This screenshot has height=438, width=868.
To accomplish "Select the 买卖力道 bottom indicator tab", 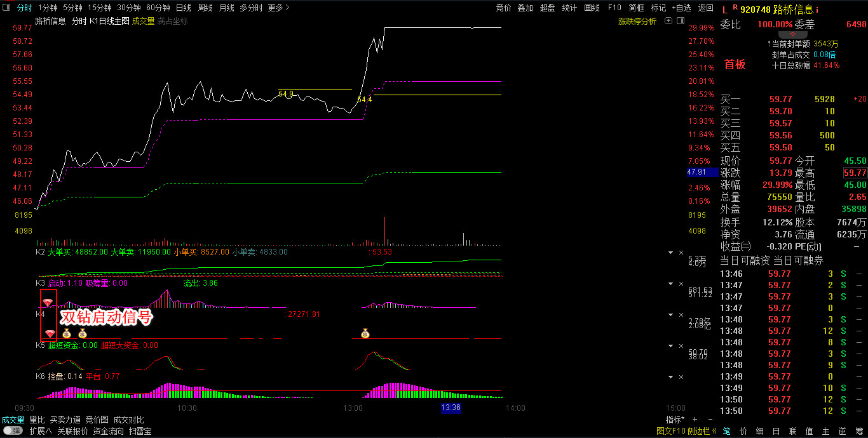I will click(65, 420).
